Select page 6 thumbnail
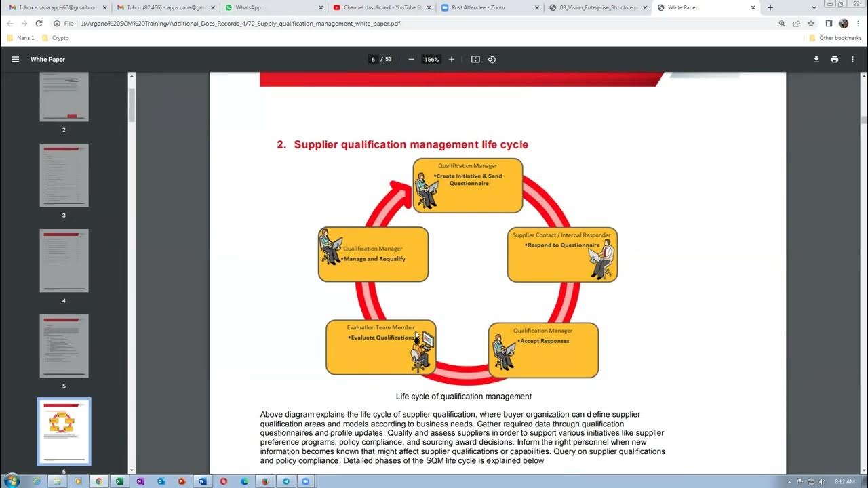 pos(64,432)
